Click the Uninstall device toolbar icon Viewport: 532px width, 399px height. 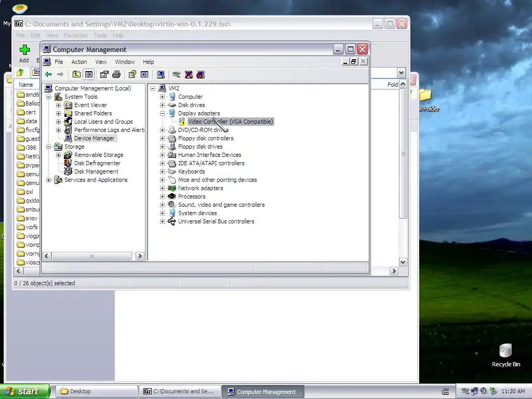point(189,75)
